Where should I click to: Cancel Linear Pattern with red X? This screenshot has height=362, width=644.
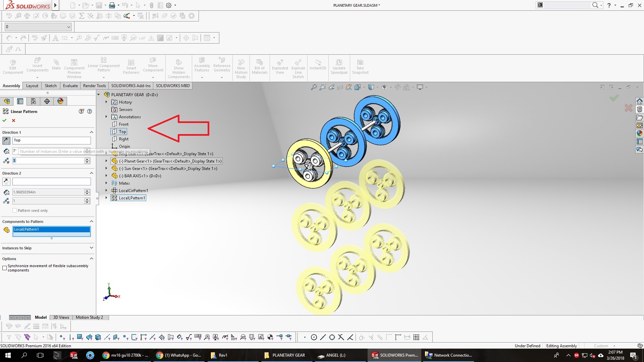point(14,120)
